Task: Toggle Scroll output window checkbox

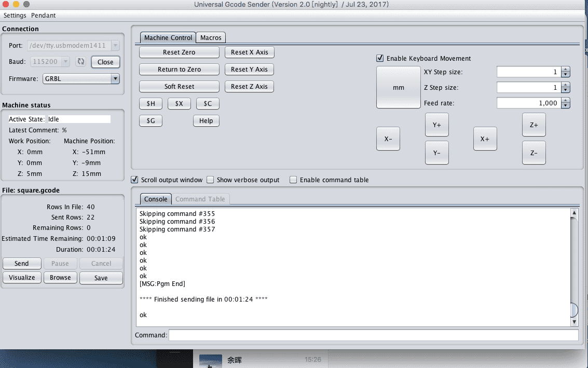Action: (134, 180)
